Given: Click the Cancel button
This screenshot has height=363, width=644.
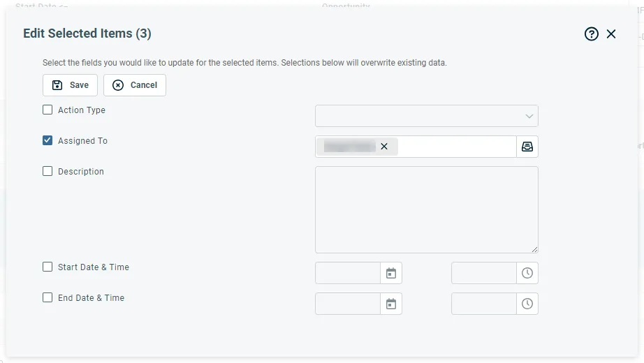Looking at the screenshot, I should (135, 85).
